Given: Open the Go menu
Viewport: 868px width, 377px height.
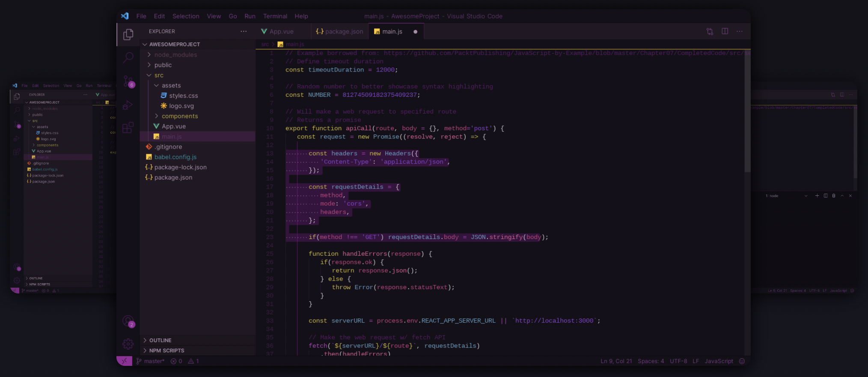Looking at the screenshot, I should [233, 16].
